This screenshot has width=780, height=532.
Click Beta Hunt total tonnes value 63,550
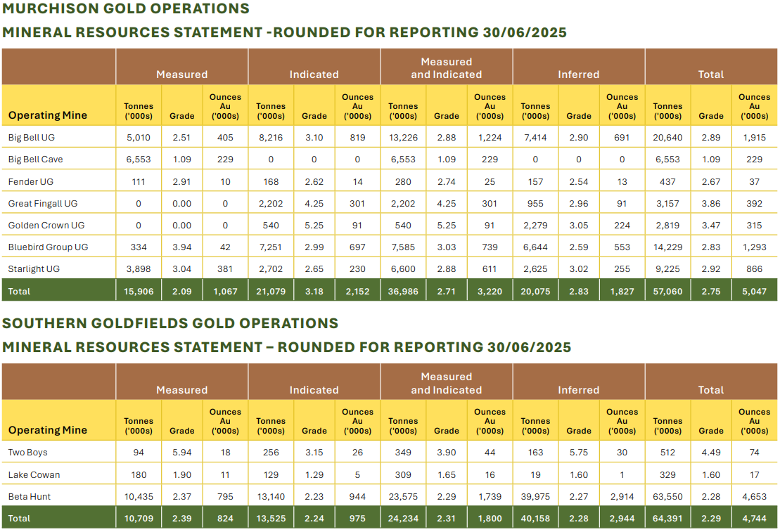click(667, 497)
